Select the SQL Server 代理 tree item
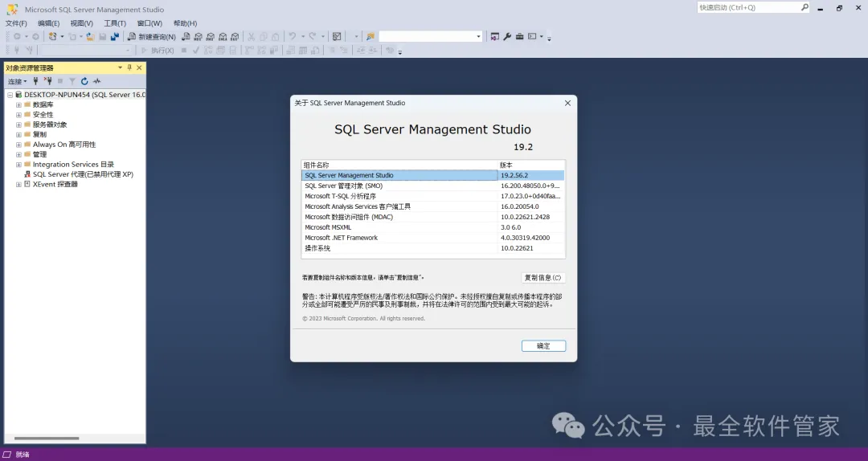868x461 pixels. [x=78, y=174]
